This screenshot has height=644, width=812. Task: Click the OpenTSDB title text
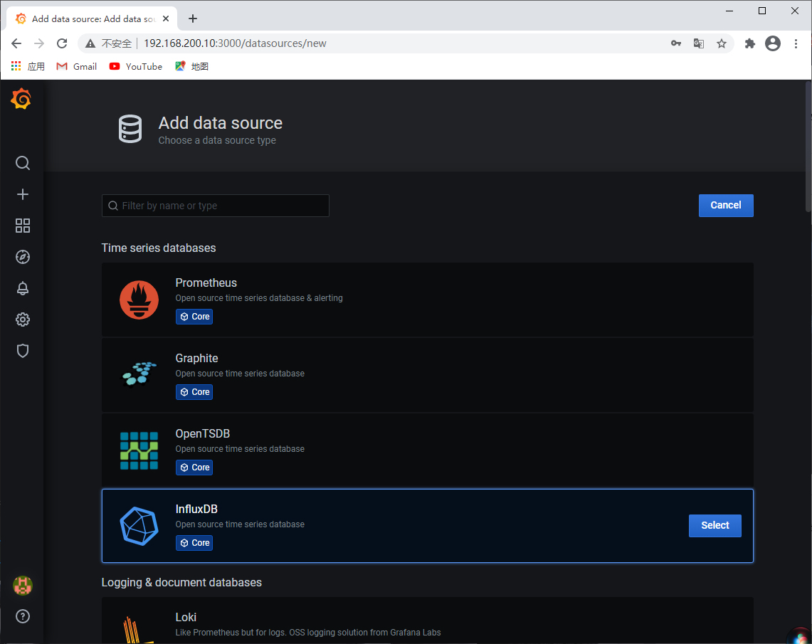(203, 434)
